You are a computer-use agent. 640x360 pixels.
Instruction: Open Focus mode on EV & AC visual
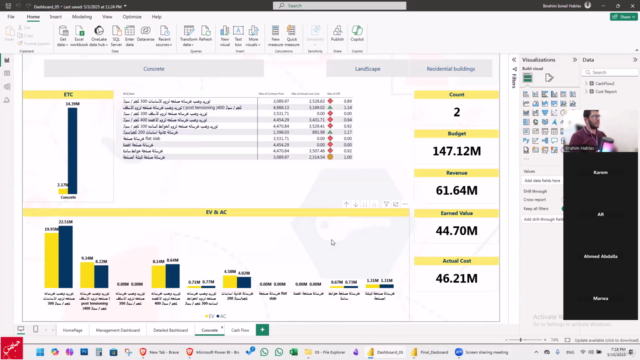[396, 204]
